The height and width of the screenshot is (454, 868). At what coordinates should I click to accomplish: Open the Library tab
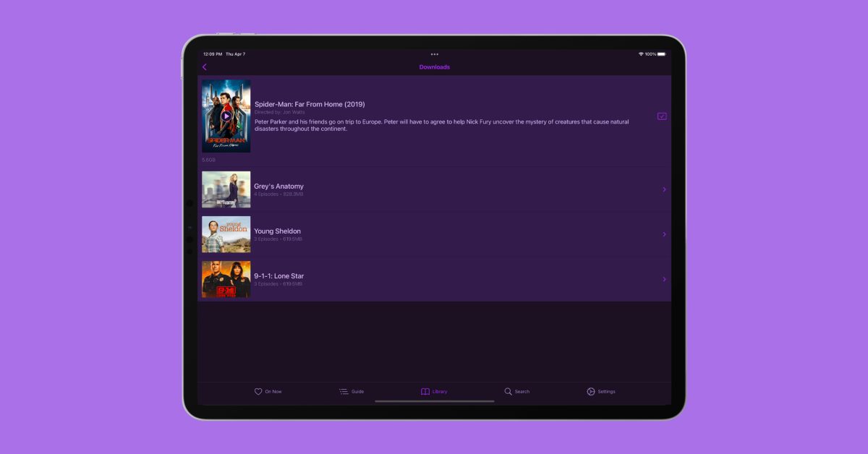pyautogui.click(x=434, y=391)
